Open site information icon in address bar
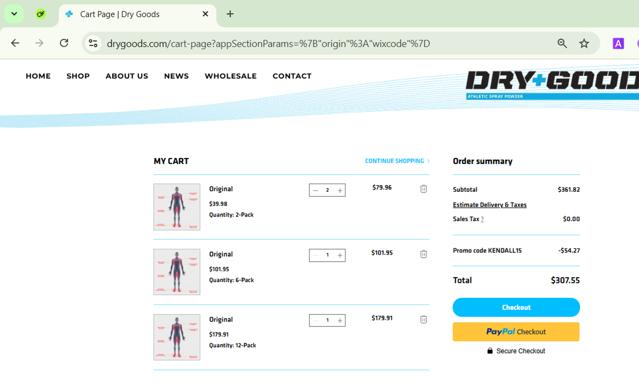This screenshot has width=639, height=384. tap(93, 43)
